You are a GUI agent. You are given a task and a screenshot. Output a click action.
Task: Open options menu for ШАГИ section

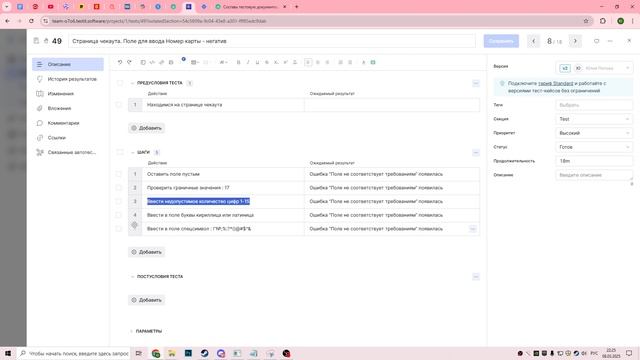pos(476,153)
